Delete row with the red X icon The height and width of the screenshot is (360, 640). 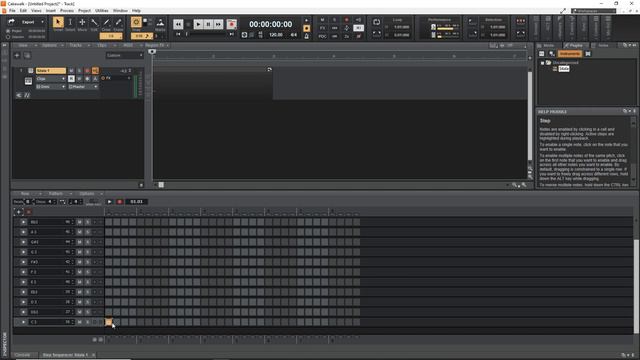point(29,212)
